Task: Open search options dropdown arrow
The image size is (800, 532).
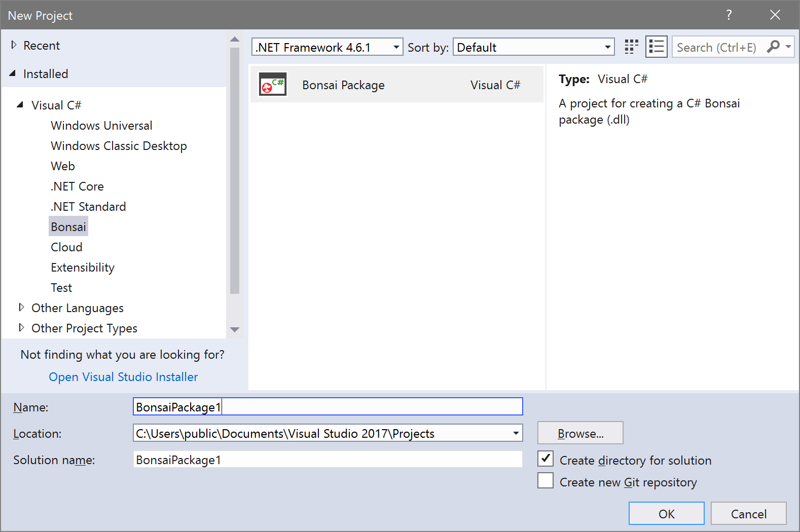Action: [788, 47]
